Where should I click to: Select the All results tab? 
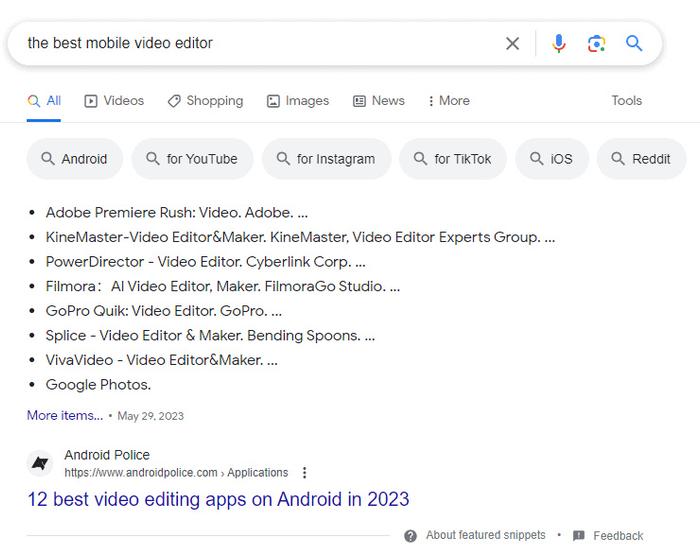tap(44, 101)
